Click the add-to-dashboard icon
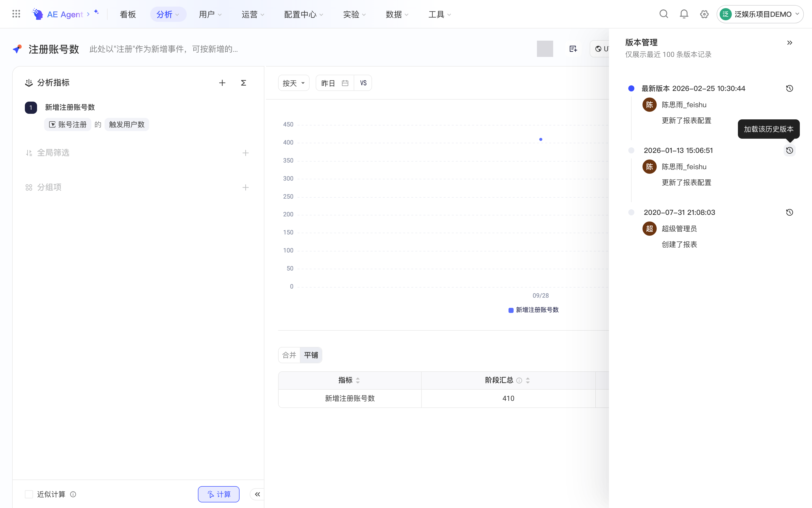 coord(573,49)
